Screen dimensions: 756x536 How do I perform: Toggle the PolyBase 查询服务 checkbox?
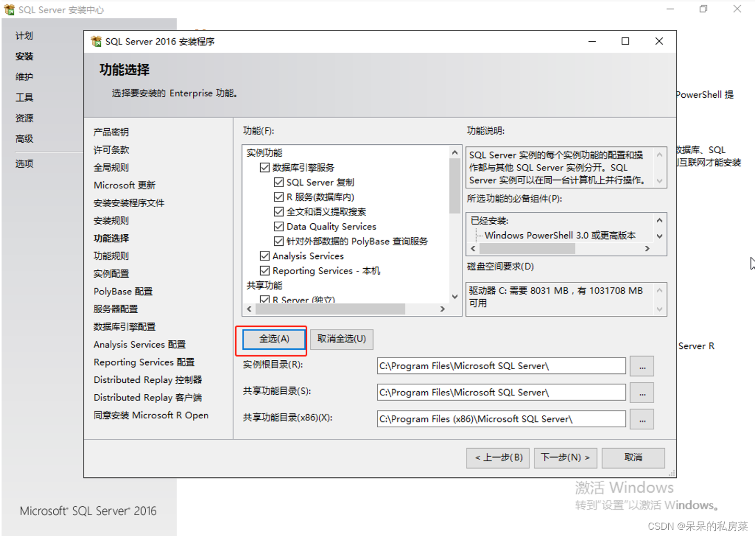[279, 241]
